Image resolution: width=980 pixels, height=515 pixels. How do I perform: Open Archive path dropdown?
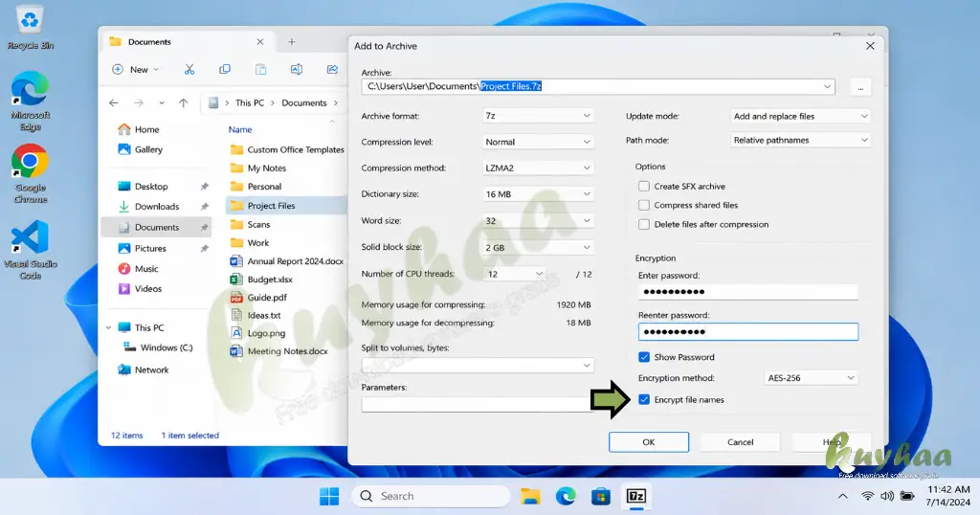click(827, 86)
